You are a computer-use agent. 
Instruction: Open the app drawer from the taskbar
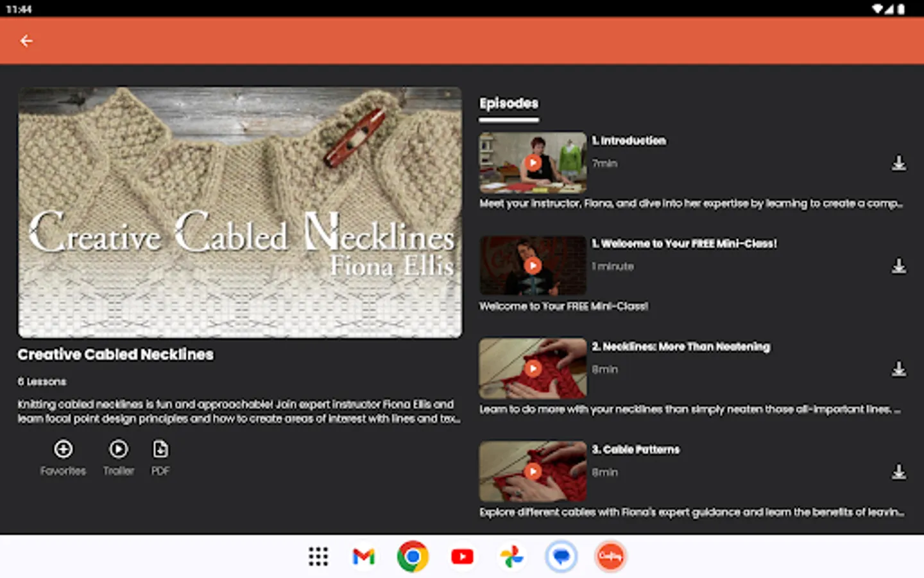[318, 556]
